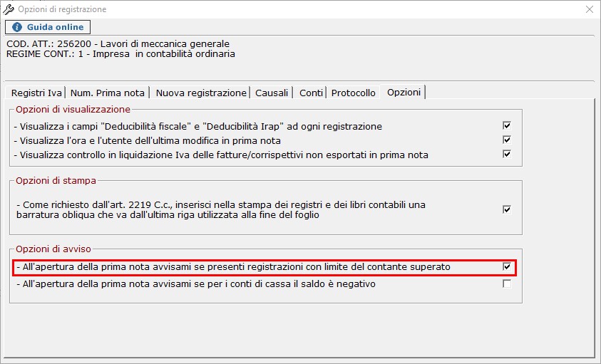Select the Opzioni tab
This screenshot has width=601, height=364.
(404, 92)
